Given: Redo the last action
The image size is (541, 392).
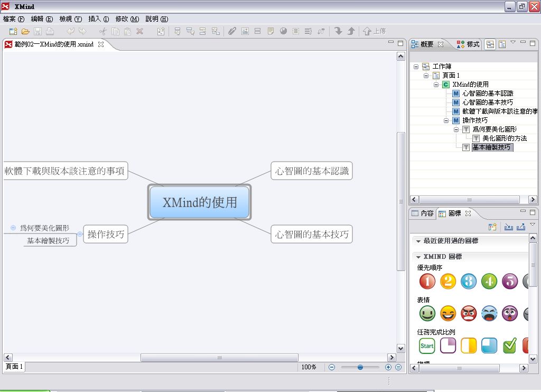Looking at the screenshot, I should pyautogui.click(x=82, y=31).
